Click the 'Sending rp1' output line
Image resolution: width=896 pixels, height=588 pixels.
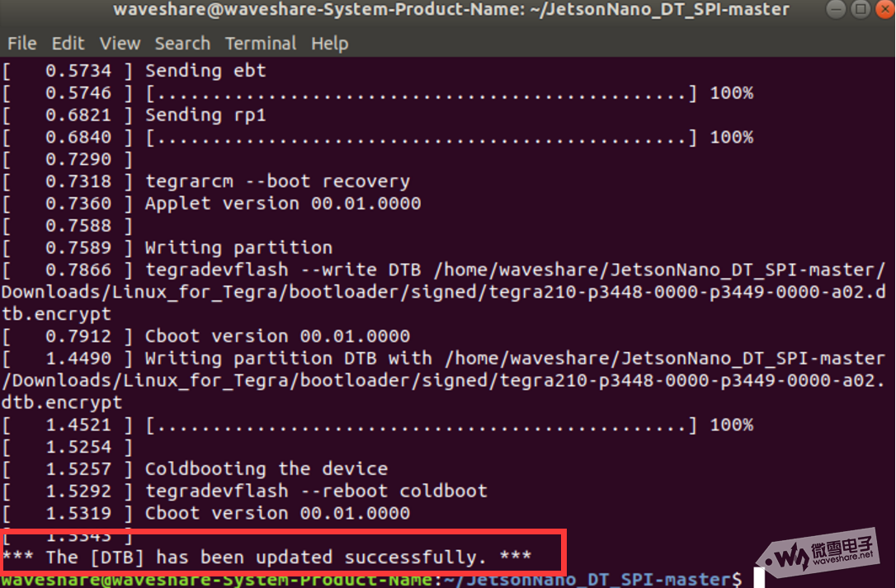tap(205, 115)
